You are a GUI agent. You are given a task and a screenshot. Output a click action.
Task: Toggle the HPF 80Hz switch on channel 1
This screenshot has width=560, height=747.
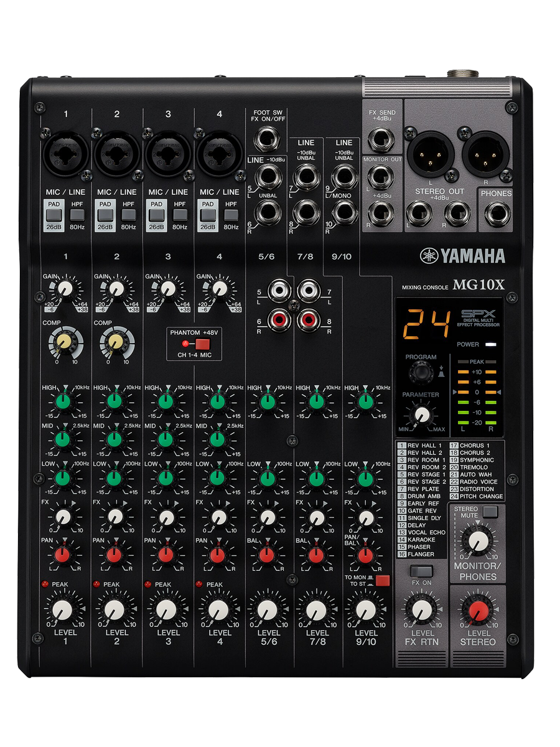click(77, 215)
